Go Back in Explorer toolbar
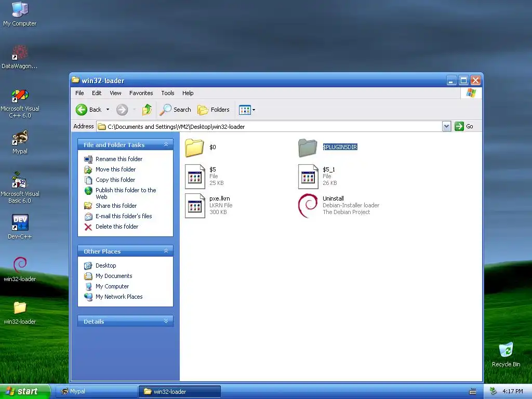Viewport: 532px width, 399px height. (x=88, y=110)
